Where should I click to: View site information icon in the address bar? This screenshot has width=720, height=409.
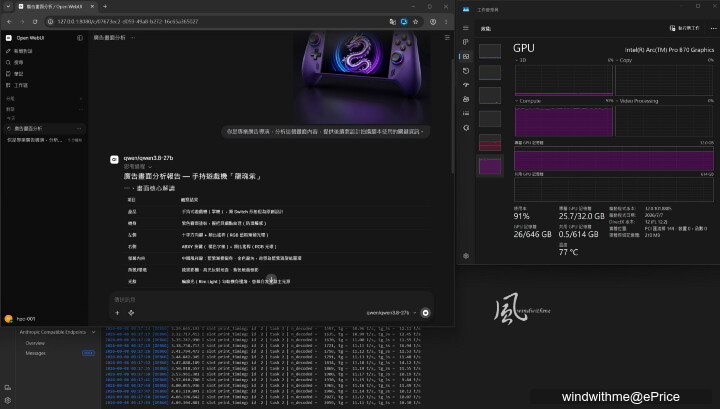pyautogui.click(x=51, y=22)
